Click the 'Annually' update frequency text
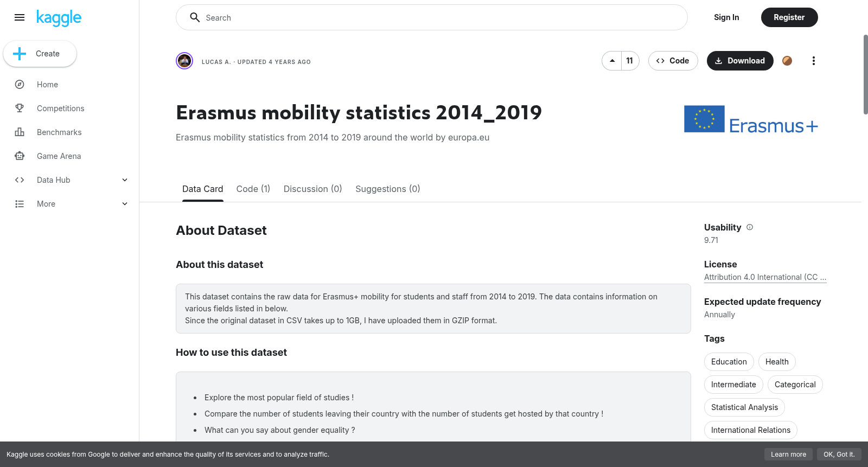The height and width of the screenshot is (467, 868). 719,315
